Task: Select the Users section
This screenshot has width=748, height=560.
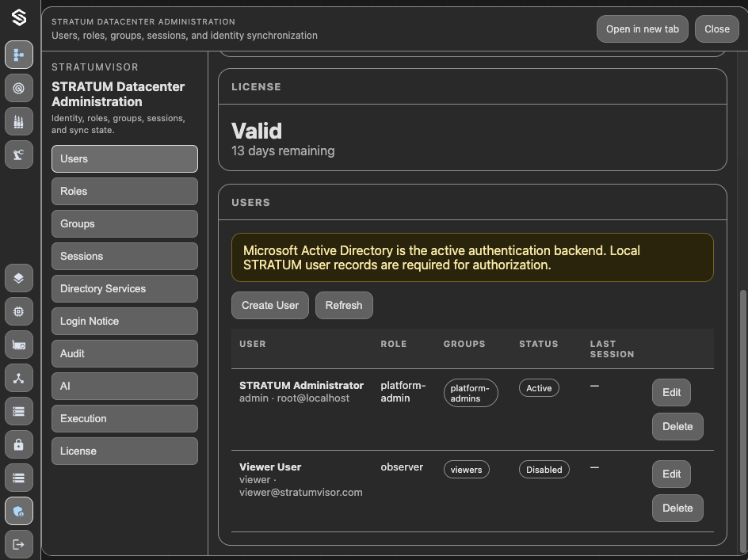Action: coord(124,159)
